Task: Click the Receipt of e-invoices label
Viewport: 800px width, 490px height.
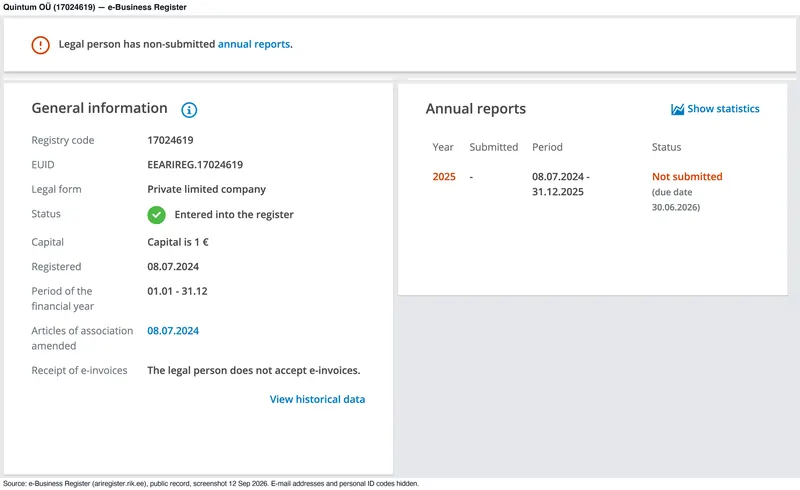Action: pos(79,371)
